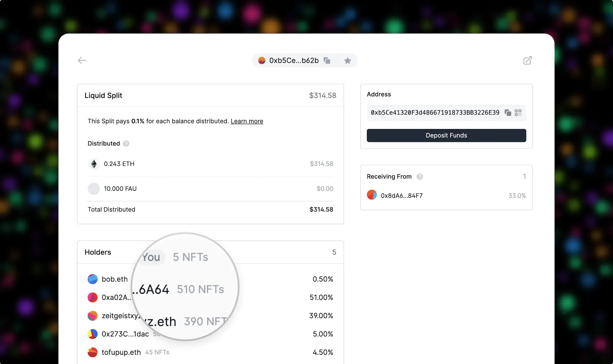Screen dimensions: 613x364
Task: Click the back arrow icon
Action: [82, 60]
